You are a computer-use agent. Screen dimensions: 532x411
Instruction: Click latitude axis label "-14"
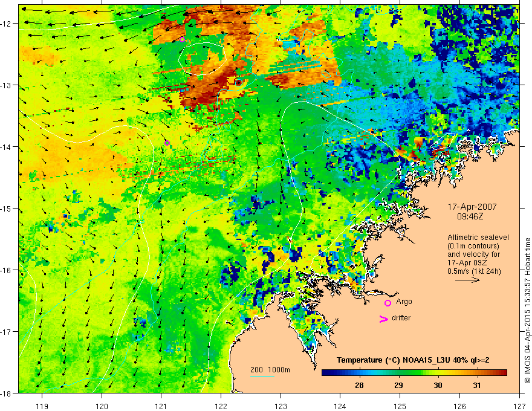tap(7, 147)
